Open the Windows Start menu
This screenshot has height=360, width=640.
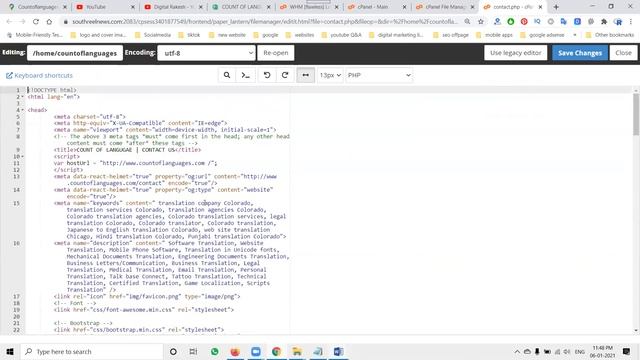(x=10, y=351)
